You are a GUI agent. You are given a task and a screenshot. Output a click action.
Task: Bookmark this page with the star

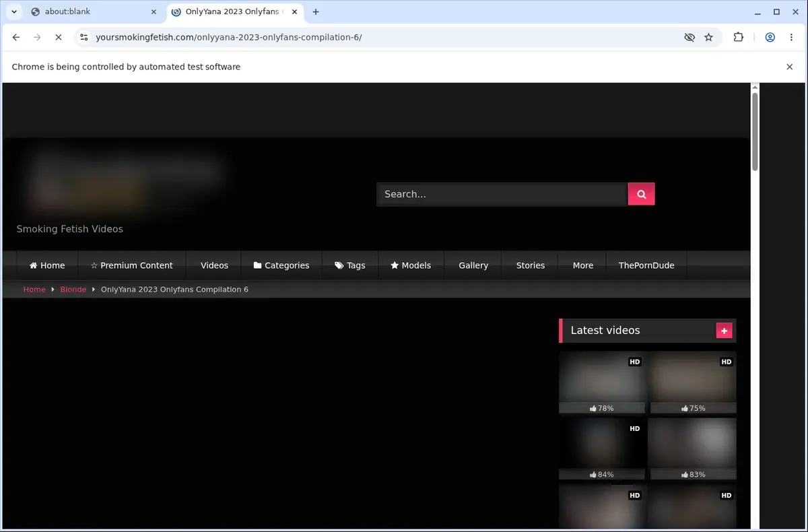(x=708, y=38)
